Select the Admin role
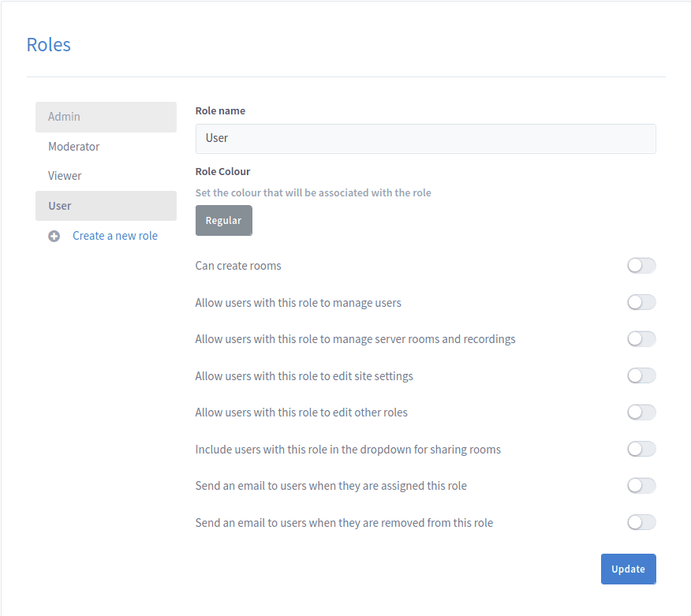 click(106, 117)
